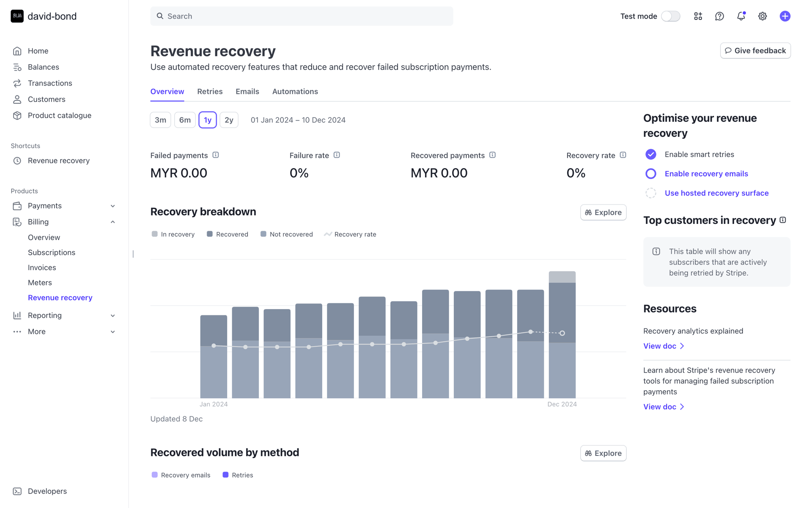Click the Retries legend color swatch

click(x=225, y=475)
